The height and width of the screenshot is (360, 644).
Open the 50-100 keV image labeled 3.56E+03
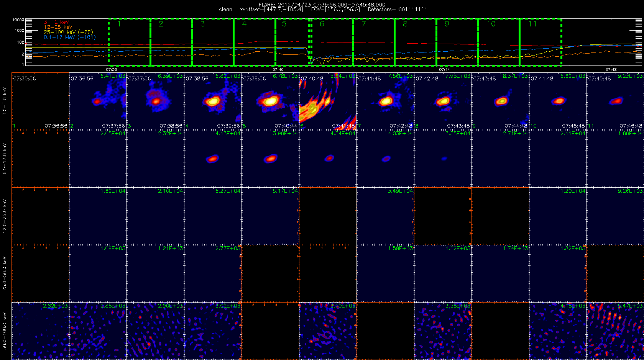pos(443,331)
